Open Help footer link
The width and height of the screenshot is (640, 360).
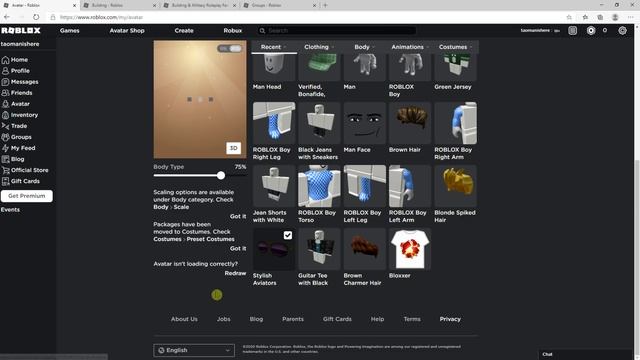(377, 319)
